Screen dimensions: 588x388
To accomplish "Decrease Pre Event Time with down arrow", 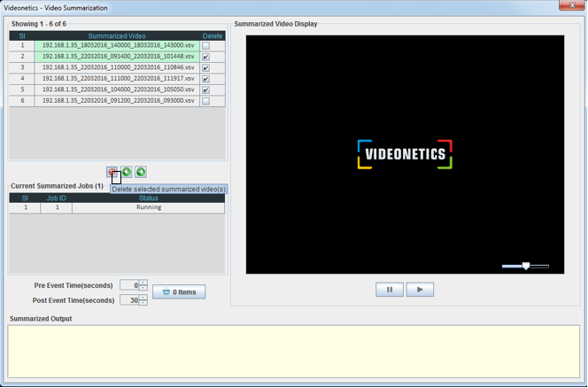I will [x=143, y=288].
